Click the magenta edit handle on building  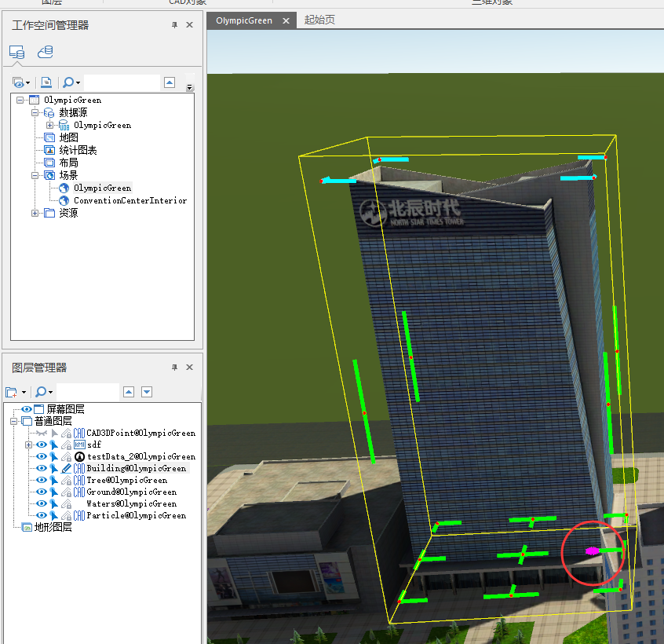[592, 551]
